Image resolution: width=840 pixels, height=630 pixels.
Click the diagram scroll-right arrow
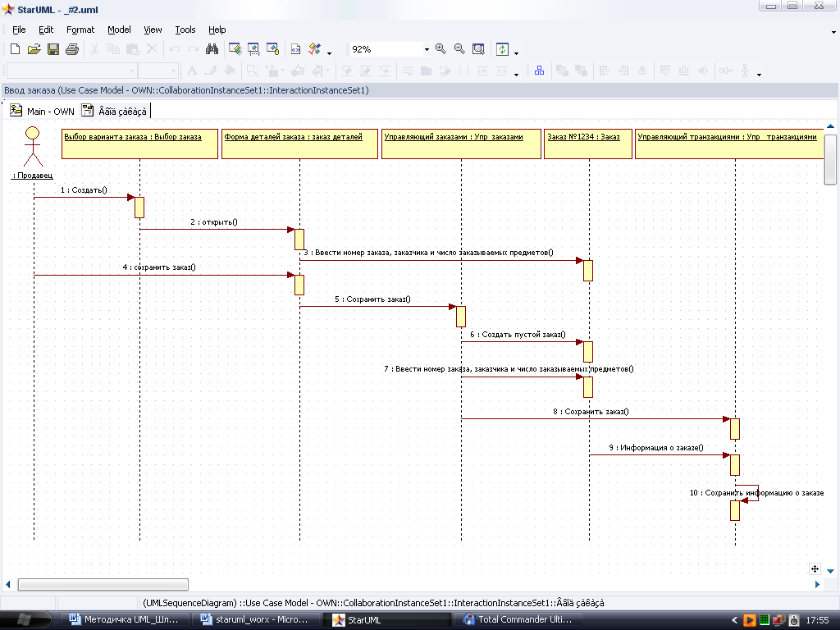(818, 584)
